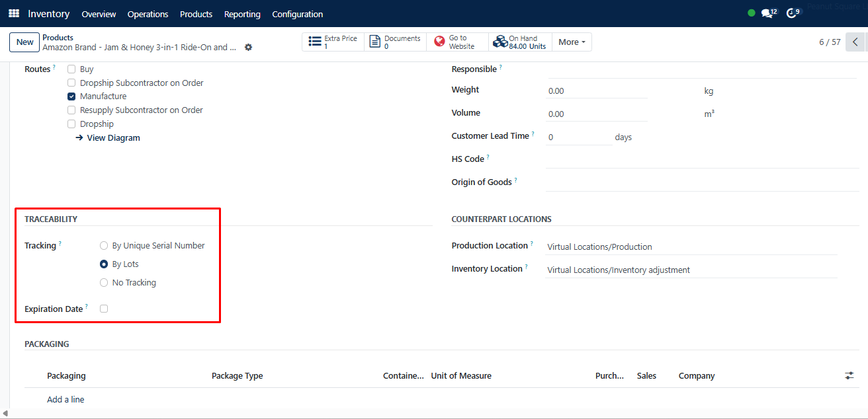Screen dimensions: 868x419
Task: Go back to Products breadcrumb
Action: [x=58, y=38]
